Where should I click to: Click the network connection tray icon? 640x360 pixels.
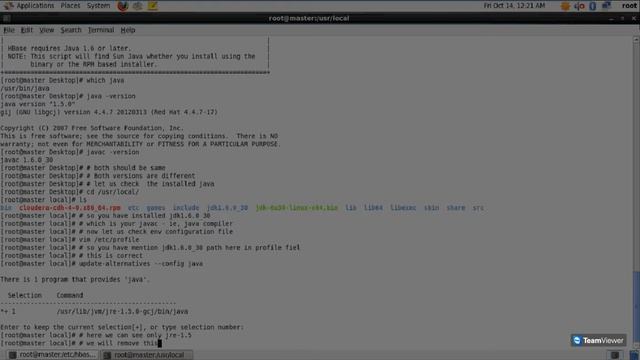tap(606, 6)
